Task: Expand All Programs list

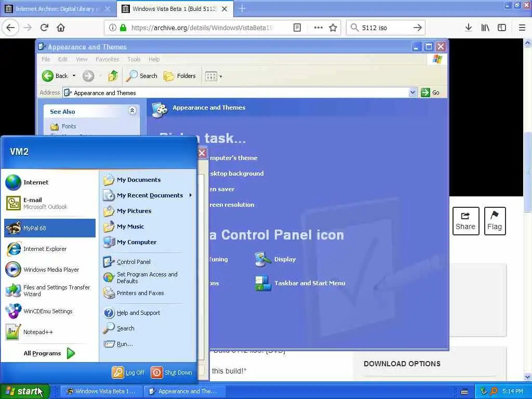Action: point(50,353)
